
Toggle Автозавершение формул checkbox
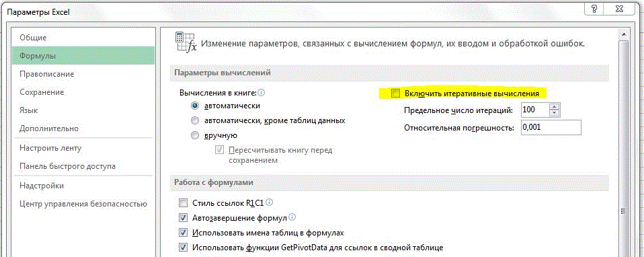tap(183, 218)
